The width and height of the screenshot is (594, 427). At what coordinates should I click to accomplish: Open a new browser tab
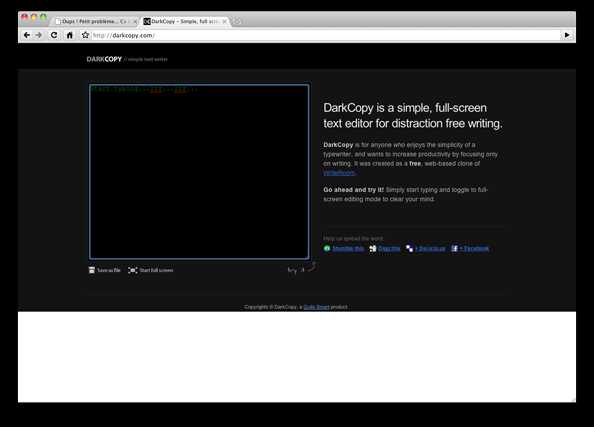tap(237, 22)
